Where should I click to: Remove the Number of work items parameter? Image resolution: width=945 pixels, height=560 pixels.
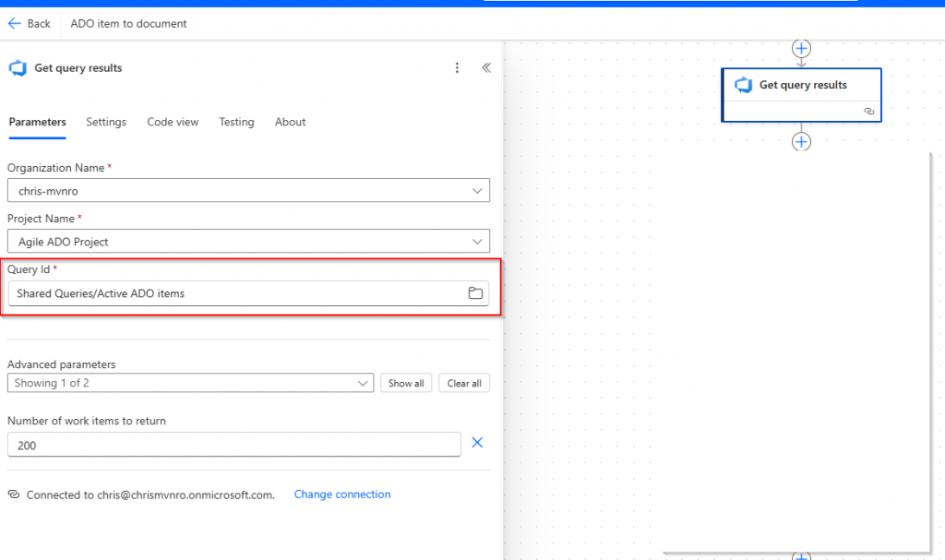(x=477, y=443)
